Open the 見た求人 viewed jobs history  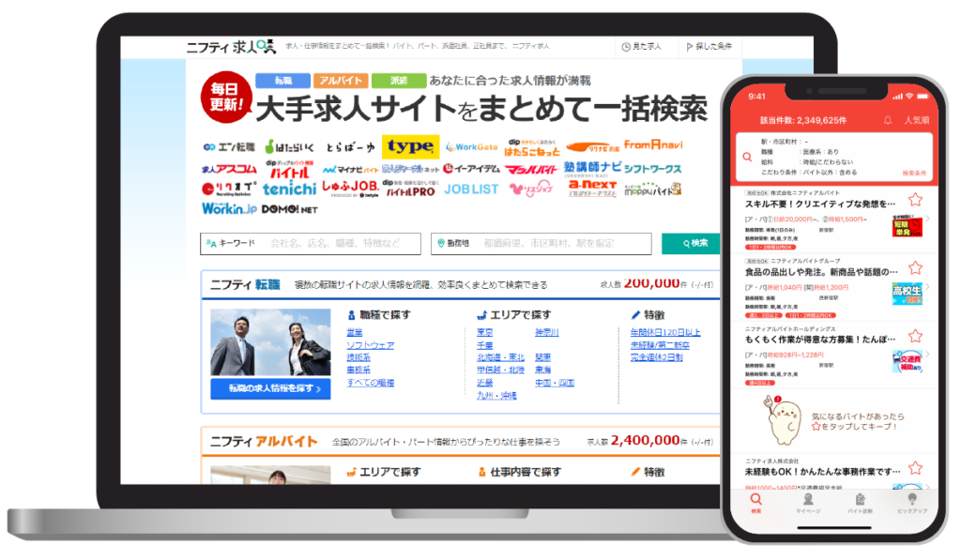(x=642, y=47)
